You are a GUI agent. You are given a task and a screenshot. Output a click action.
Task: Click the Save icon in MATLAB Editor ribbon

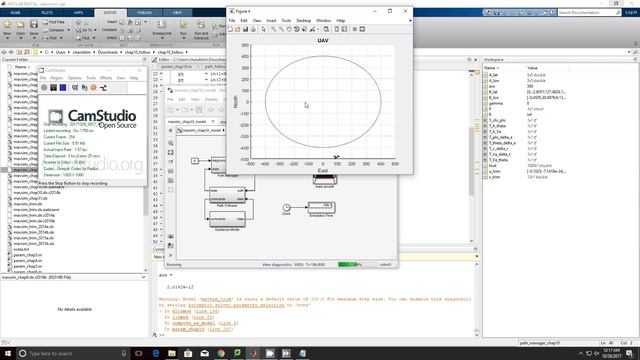point(34,24)
